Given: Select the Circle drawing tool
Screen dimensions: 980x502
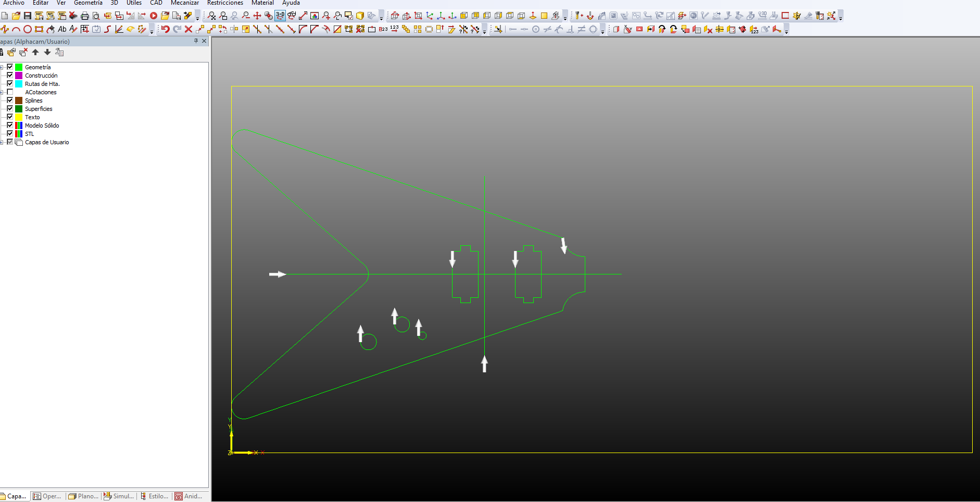Looking at the screenshot, I should coord(28,29).
